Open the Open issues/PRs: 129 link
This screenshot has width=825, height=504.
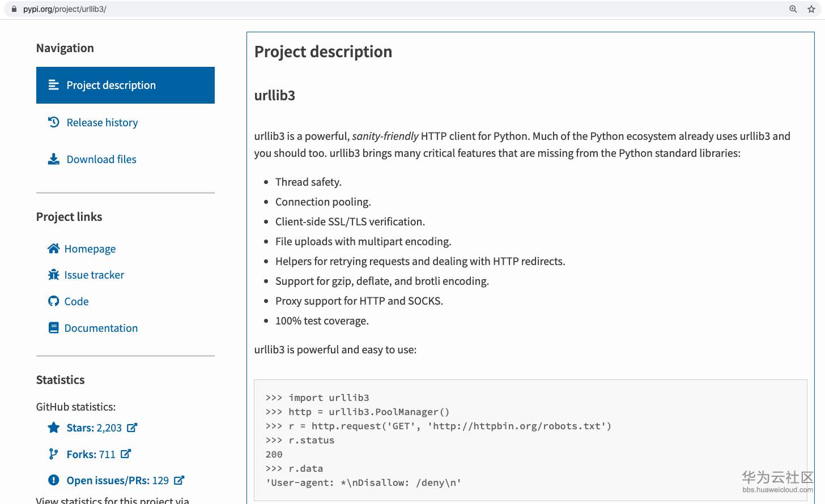click(x=117, y=480)
